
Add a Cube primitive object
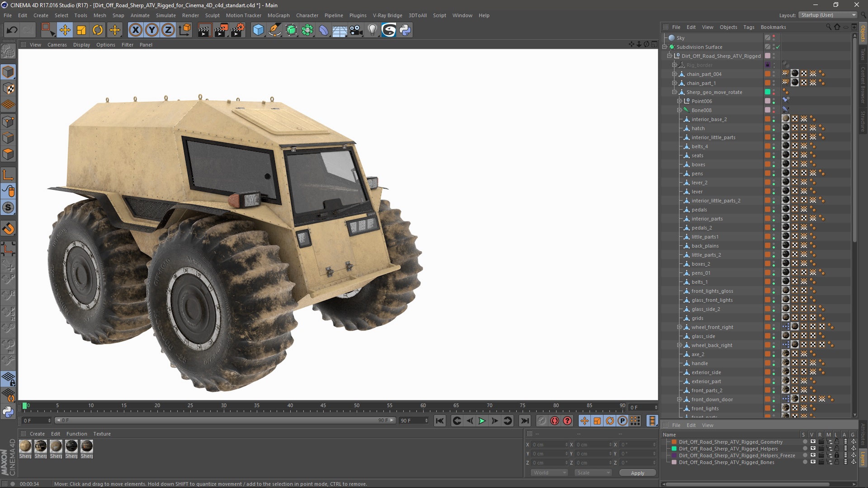coord(258,30)
